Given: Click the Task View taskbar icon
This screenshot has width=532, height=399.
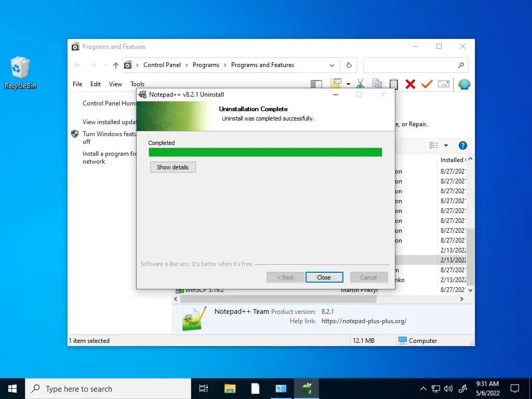Looking at the screenshot, I should [x=204, y=389].
